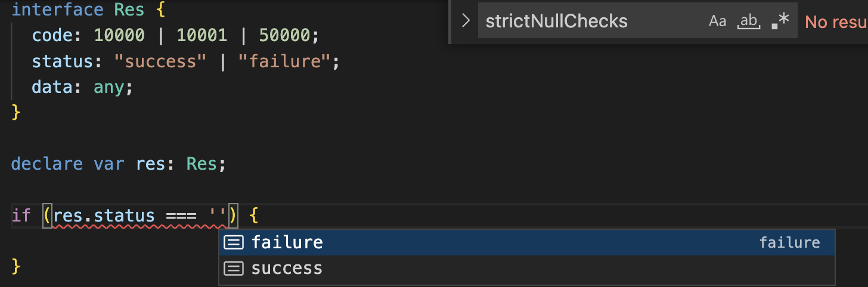Screen dimensions: 868x287
Task: Toggle Match Whole Word option
Action: click(748, 21)
